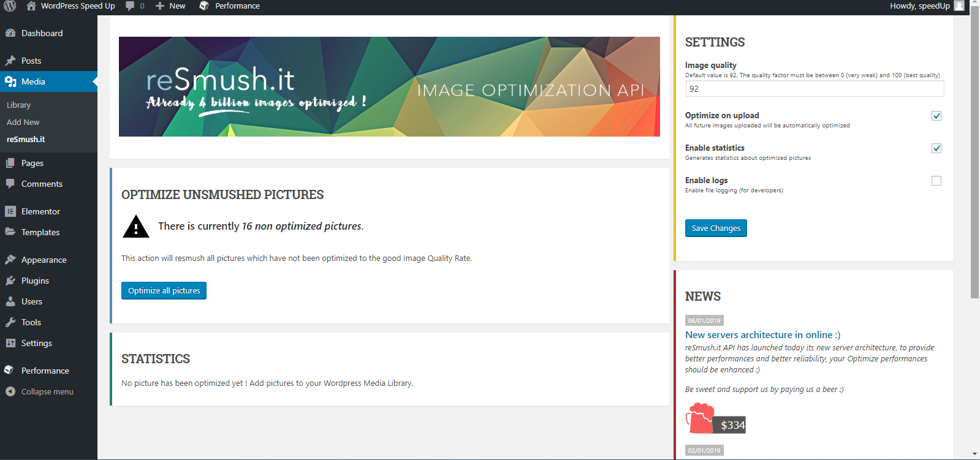
Task: Click the sidebar Performance cube icon
Action: point(9,370)
